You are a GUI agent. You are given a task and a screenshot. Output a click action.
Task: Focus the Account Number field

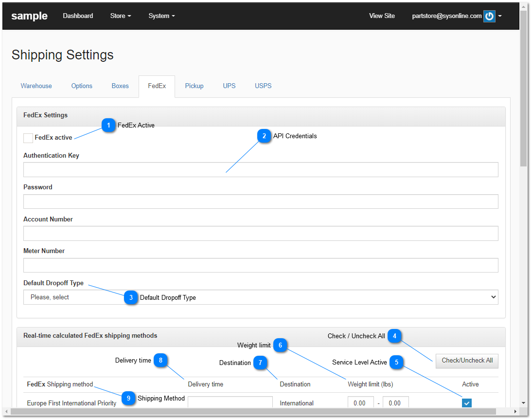click(261, 233)
